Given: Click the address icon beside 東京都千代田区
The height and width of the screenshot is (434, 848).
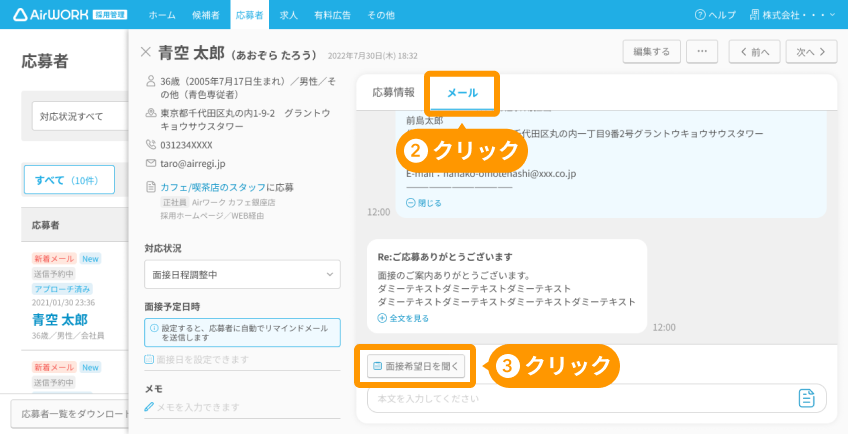Looking at the screenshot, I should point(151,113).
